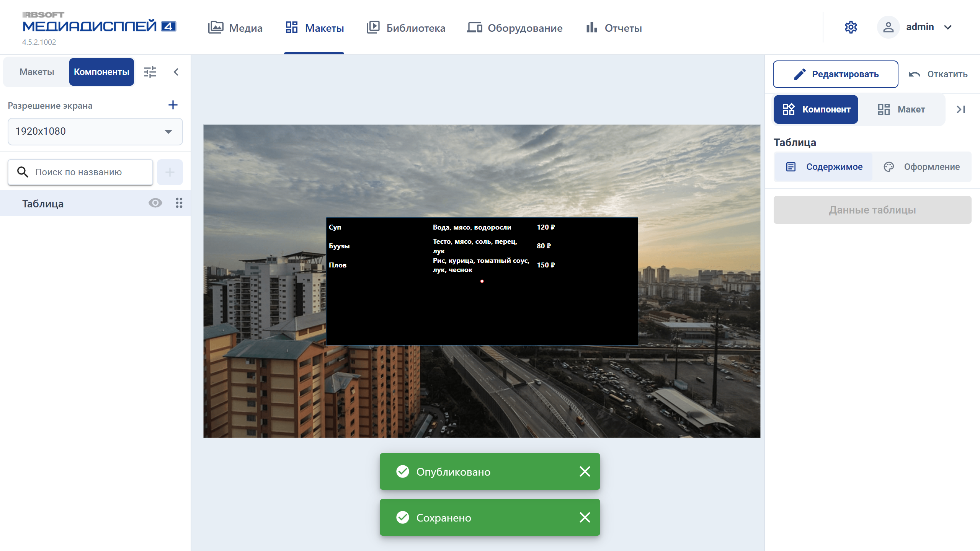
Task: Click the Редактировать button
Action: [835, 74]
